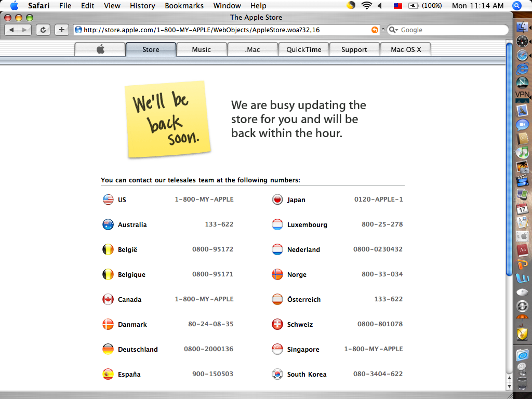Open the Bookmarks menu

click(184, 5)
